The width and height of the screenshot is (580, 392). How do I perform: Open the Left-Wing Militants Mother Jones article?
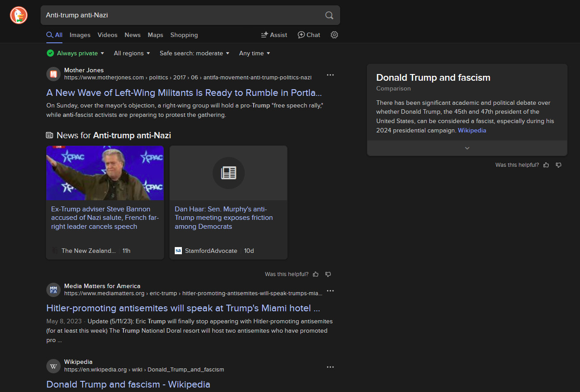click(x=184, y=93)
